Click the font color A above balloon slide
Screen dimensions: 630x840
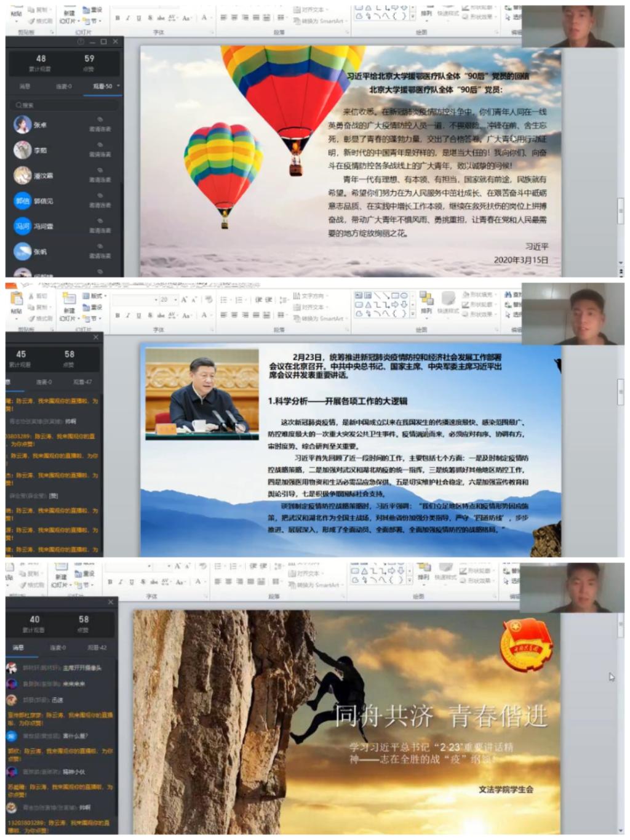pos(204,18)
